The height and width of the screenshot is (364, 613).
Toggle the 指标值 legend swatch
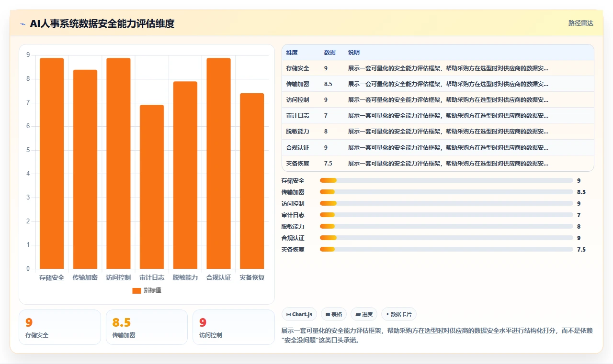136,290
